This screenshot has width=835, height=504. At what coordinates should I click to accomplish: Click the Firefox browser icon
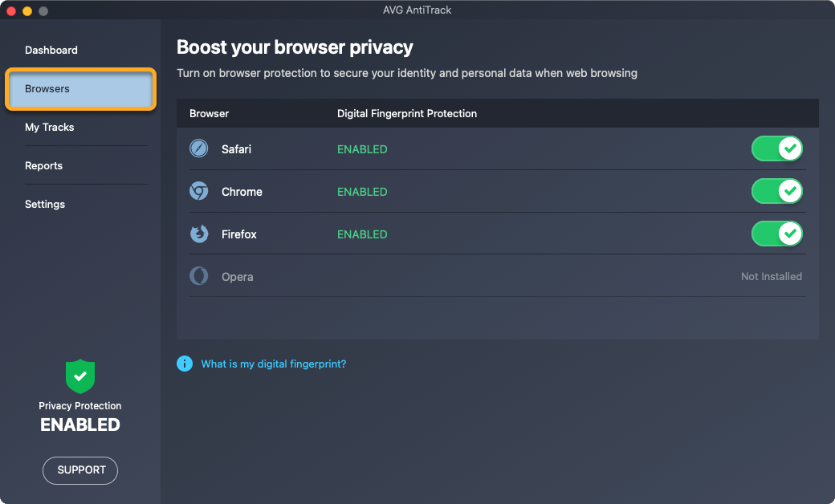pyautogui.click(x=198, y=234)
